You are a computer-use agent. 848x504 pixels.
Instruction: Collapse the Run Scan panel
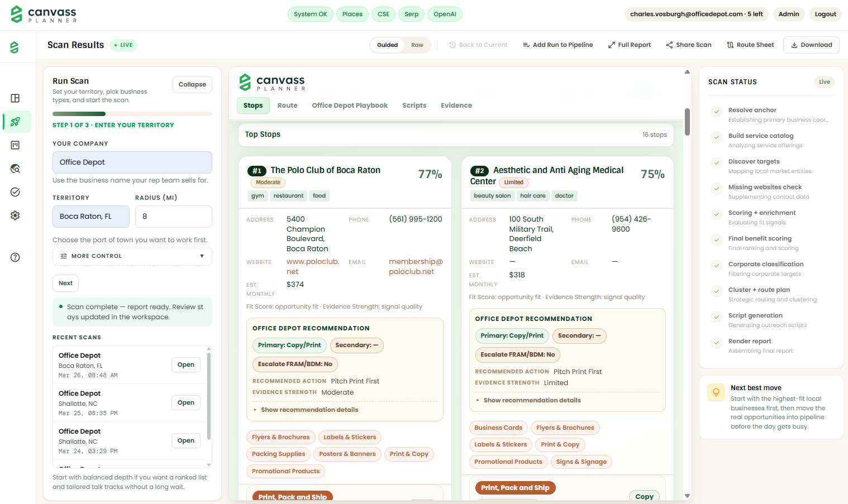[192, 85]
